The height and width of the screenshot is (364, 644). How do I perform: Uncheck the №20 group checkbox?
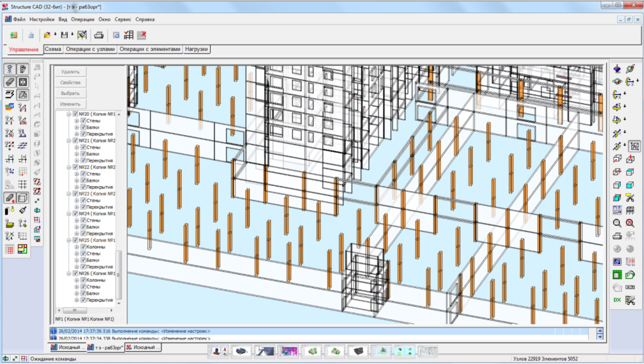tap(75, 114)
